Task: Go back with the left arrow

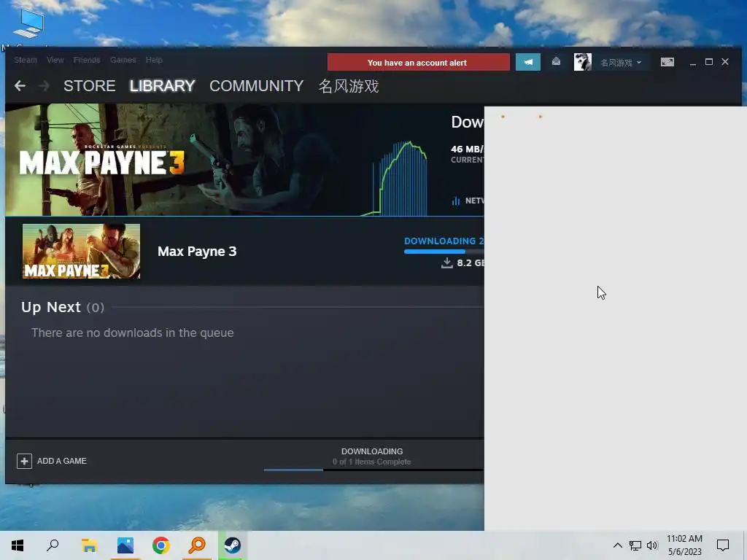Action: point(20,86)
